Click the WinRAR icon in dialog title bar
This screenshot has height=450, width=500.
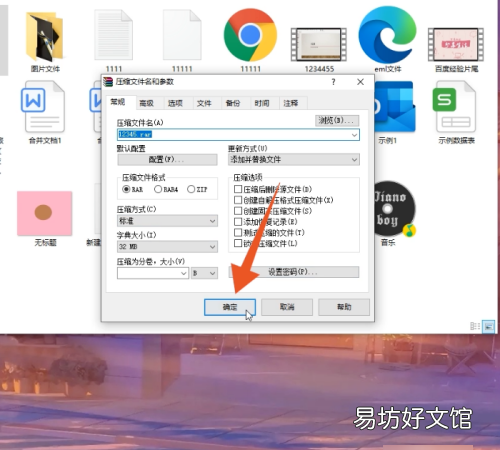click(108, 82)
